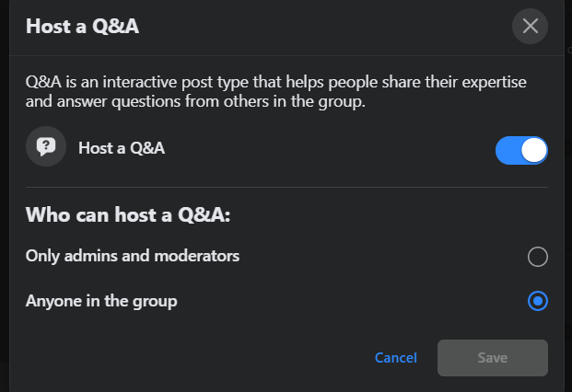Screen dimensions: 572x392
Task: Click the Q&A description paragraph
Action: click(276, 92)
